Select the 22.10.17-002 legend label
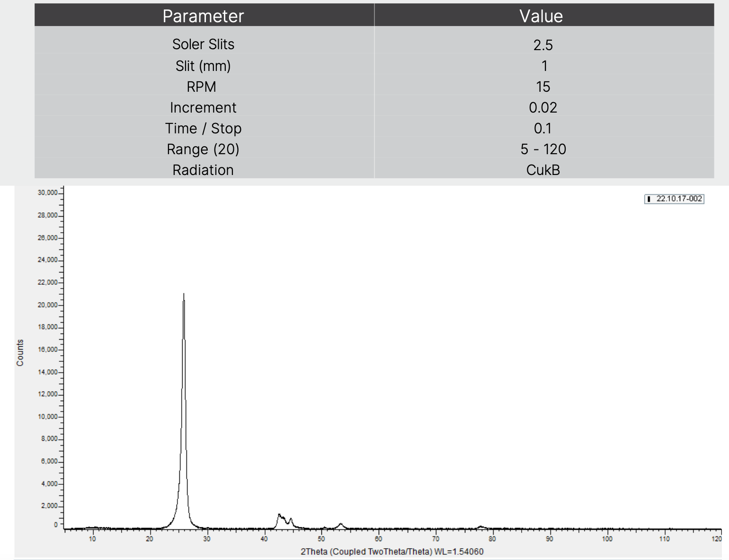This screenshot has height=560, width=729. click(x=679, y=199)
